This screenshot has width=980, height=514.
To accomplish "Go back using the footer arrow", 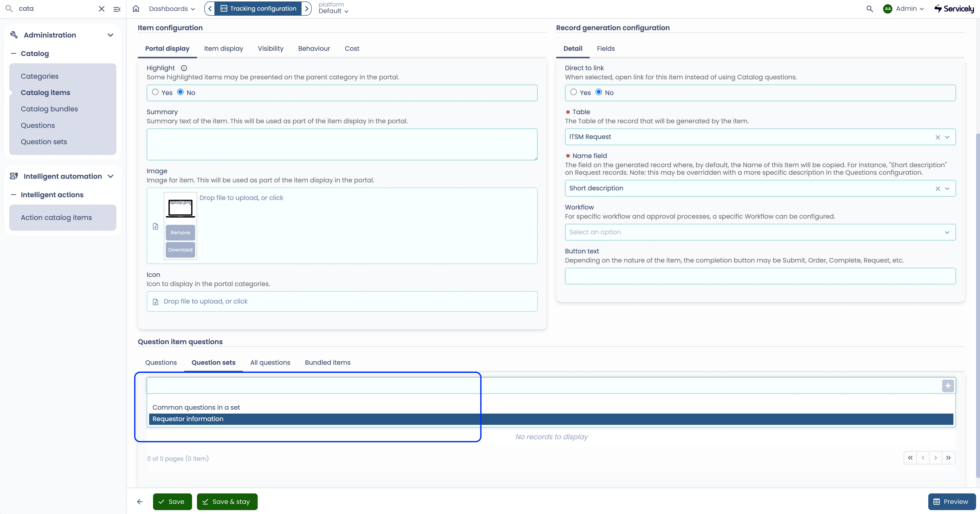I will coord(140,502).
